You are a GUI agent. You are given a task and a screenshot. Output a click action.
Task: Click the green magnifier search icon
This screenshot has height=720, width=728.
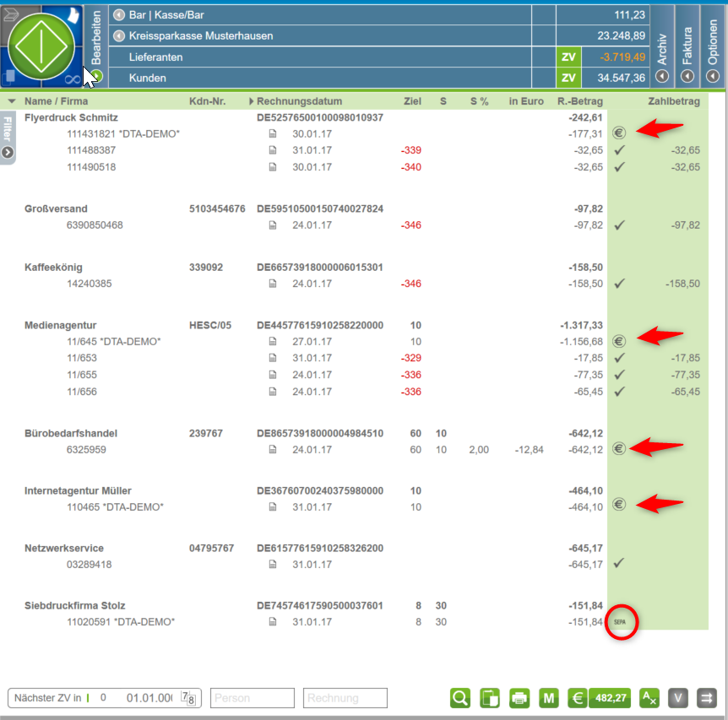click(x=460, y=698)
